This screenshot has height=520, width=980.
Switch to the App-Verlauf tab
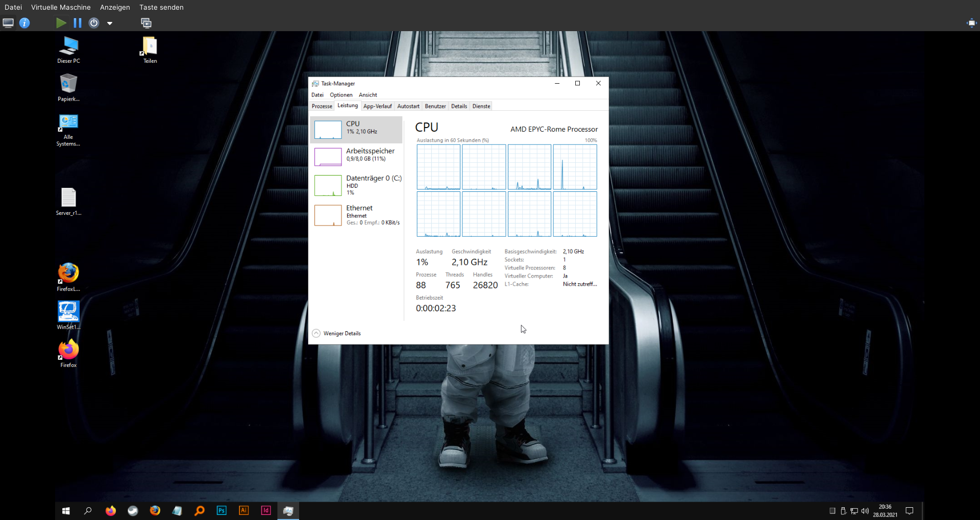click(x=378, y=106)
